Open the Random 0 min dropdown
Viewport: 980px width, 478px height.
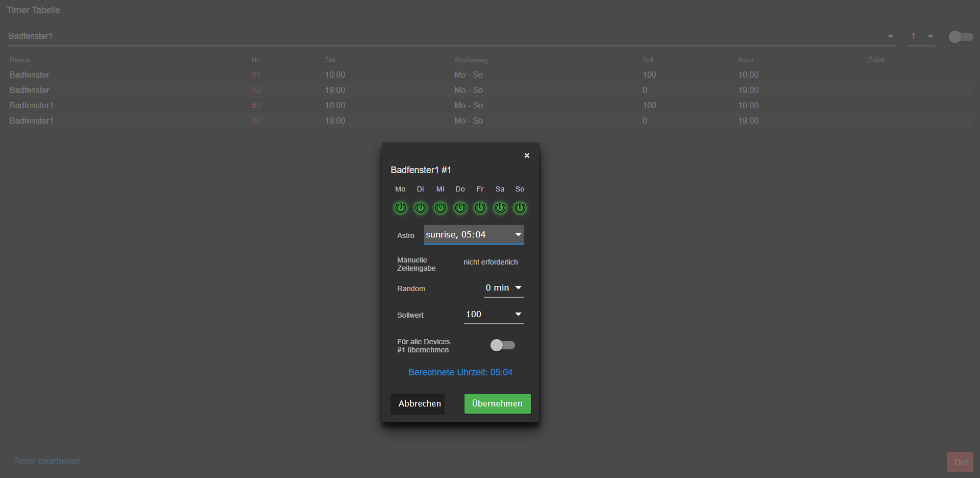504,288
